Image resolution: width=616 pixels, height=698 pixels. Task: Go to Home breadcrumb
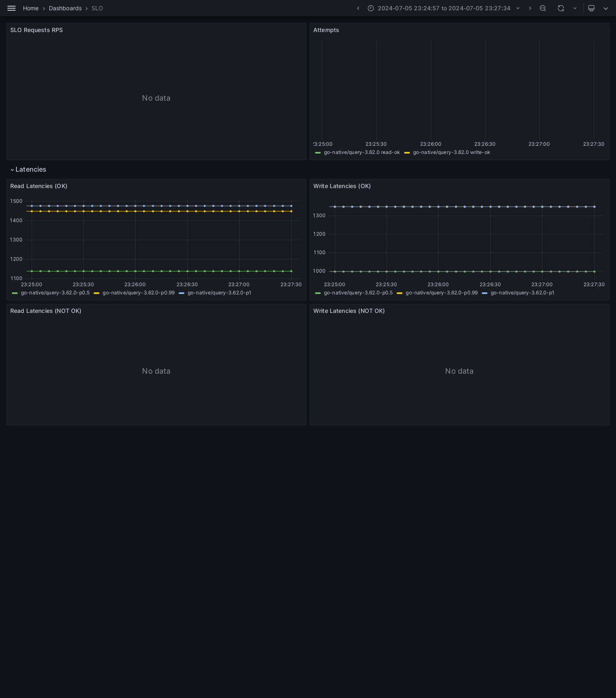31,8
